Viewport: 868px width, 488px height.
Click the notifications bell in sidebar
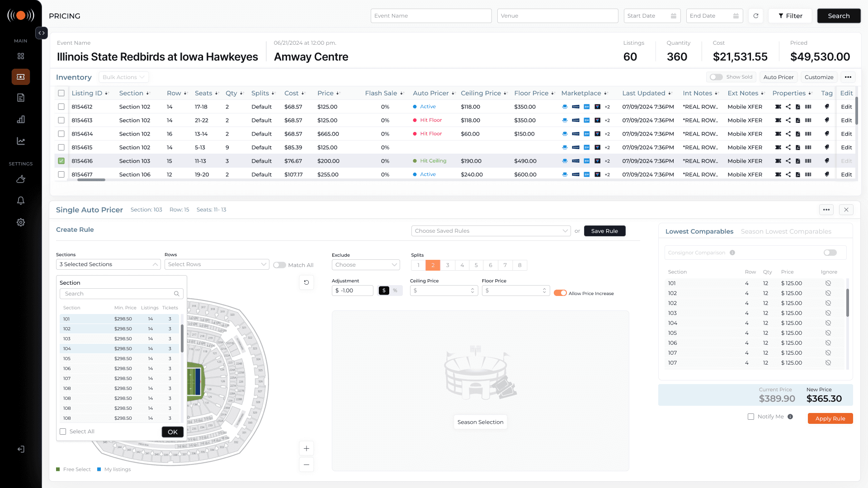(x=21, y=201)
